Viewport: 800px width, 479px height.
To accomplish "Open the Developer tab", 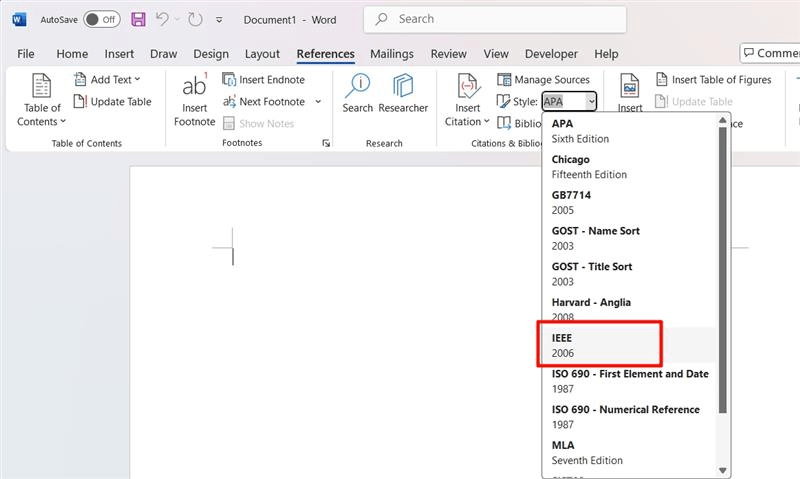I will point(551,54).
